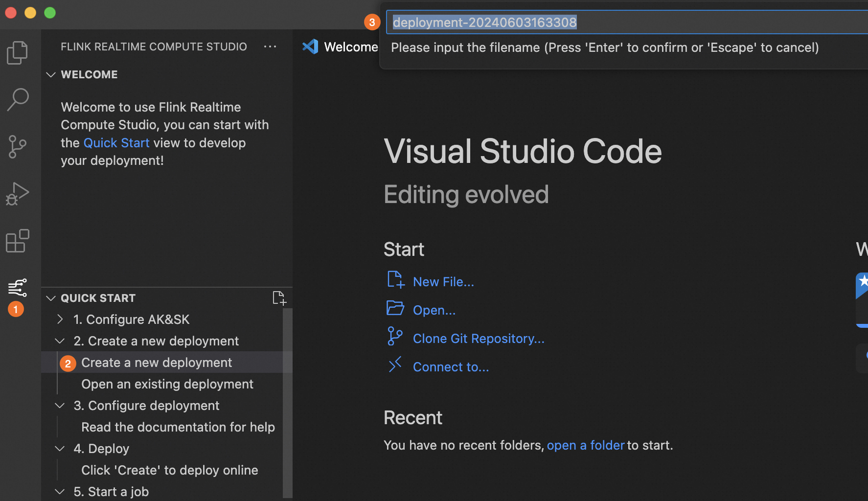Select Click 'Create' to deploy online item
The height and width of the screenshot is (501, 868).
(x=162, y=470)
